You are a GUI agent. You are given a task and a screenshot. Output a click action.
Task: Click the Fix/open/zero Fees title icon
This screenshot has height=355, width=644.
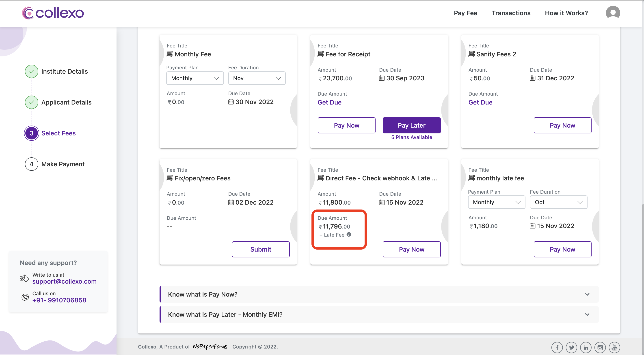click(x=170, y=178)
